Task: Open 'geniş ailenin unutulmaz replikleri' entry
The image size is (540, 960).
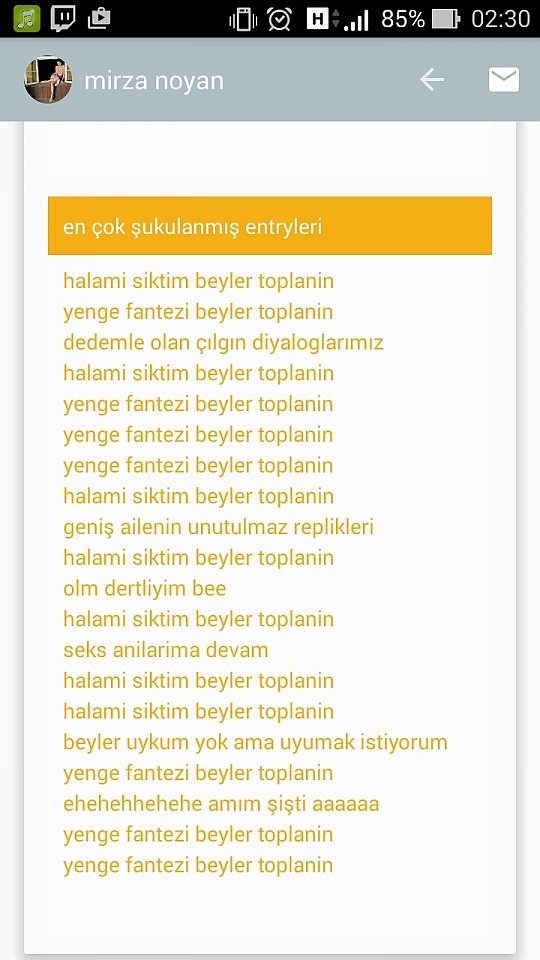Action: (219, 527)
